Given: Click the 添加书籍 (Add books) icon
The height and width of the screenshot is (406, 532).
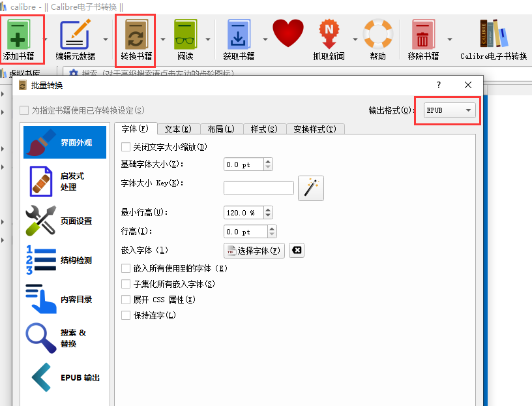Looking at the screenshot, I should [18, 35].
